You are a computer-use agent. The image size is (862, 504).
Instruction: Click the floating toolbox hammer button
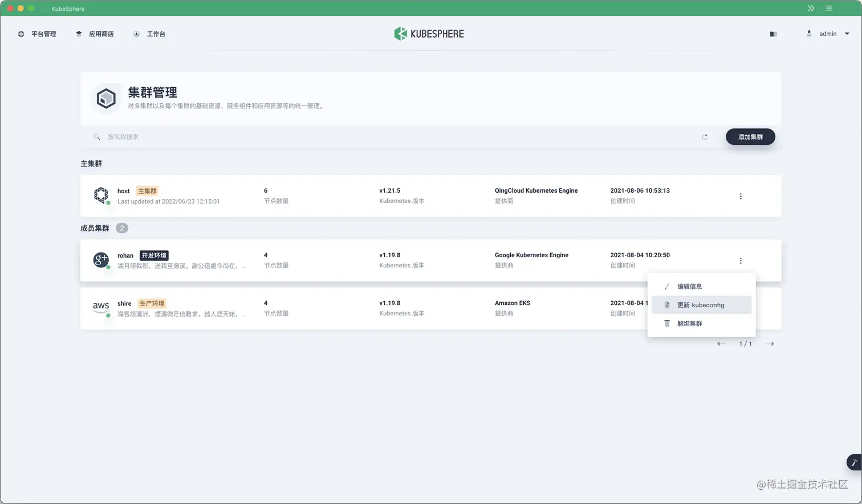tap(854, 462)
